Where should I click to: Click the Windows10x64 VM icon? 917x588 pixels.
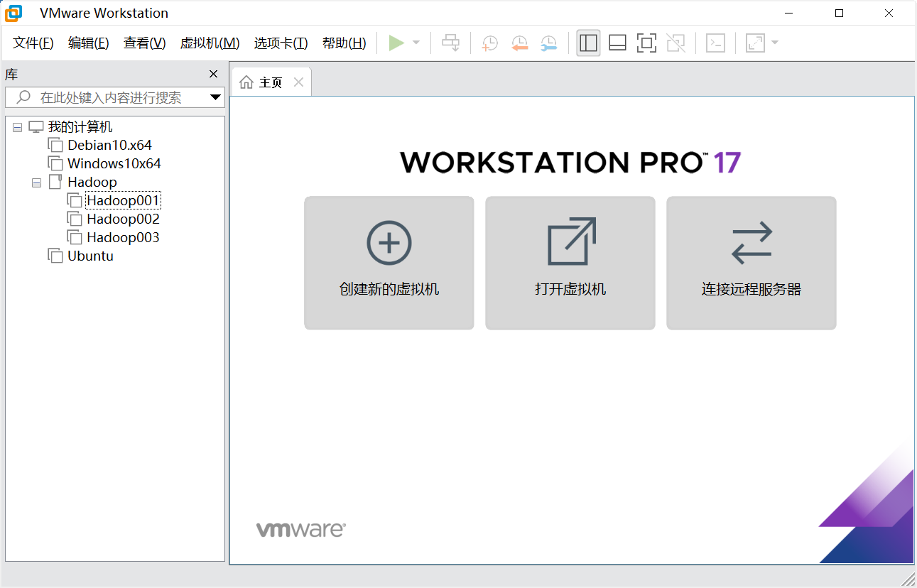[55, 163]
